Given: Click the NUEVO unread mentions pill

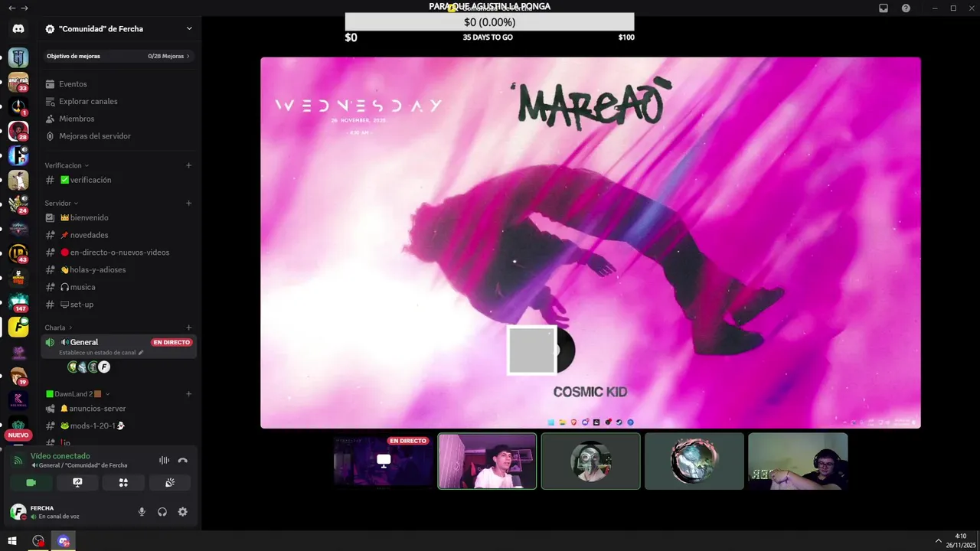Looking at the screenshot, I should click(x=18, y=435).
